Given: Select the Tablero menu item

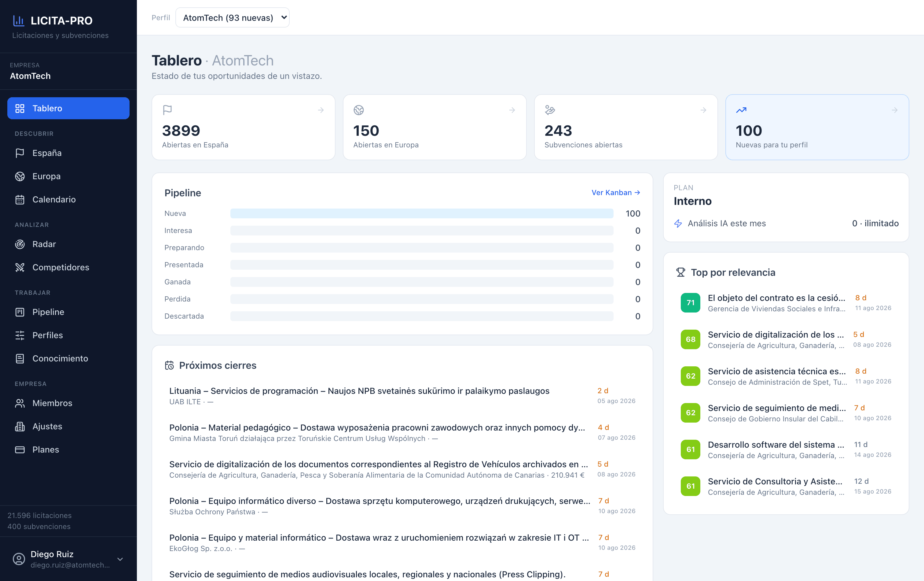Looking at the screenshot, I should coord(68,108).
